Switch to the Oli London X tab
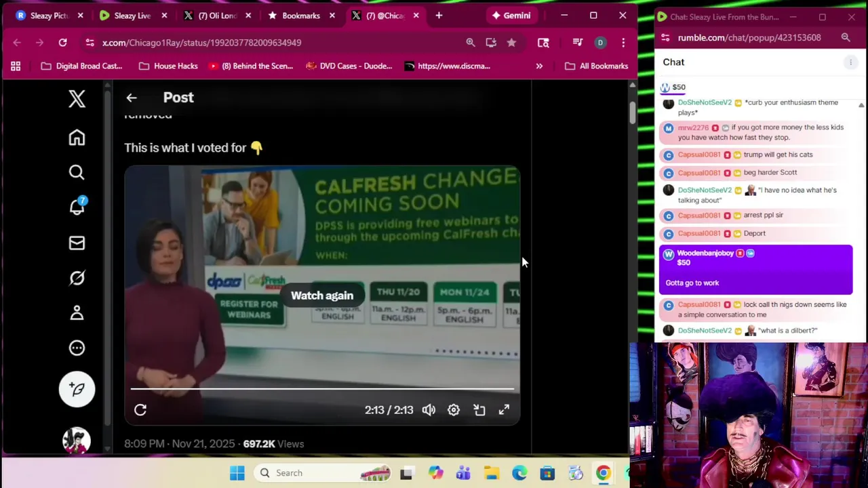 (x=217, y=15)
